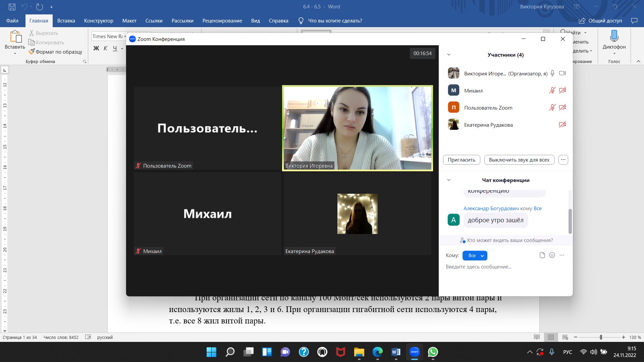Screen dimensions: 644x362
Task: Click Екатерина Рудакова video thumbnail
Action: point(358,214)
